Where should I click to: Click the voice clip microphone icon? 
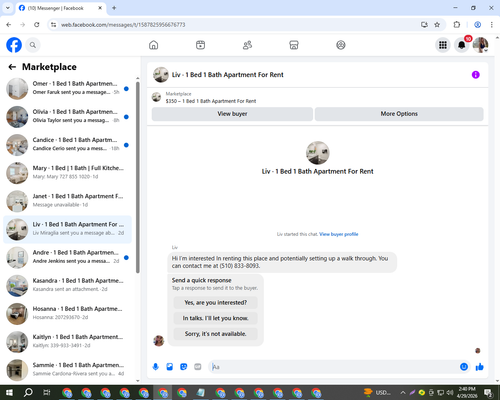[x=155, y=367]
